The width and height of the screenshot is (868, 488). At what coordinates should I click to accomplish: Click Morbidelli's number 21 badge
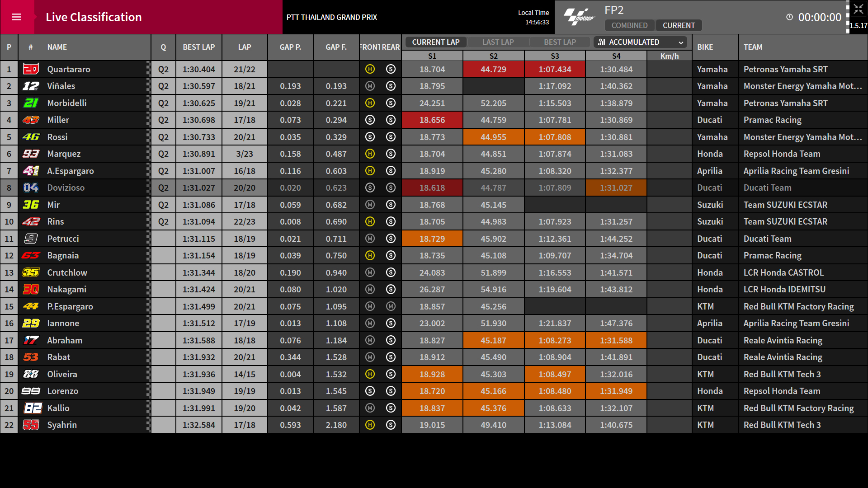pyautogui.click(x=31, y=103)
